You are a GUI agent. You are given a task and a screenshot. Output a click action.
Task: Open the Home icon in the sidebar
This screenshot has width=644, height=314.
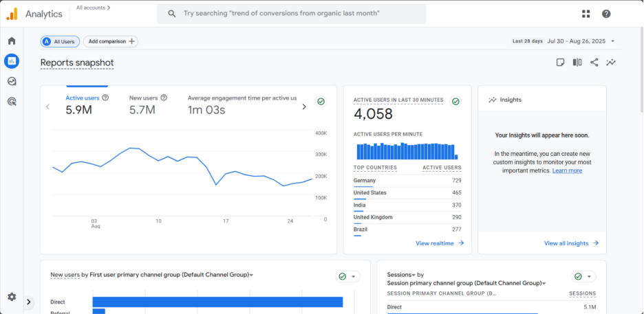tap(12, 41)
